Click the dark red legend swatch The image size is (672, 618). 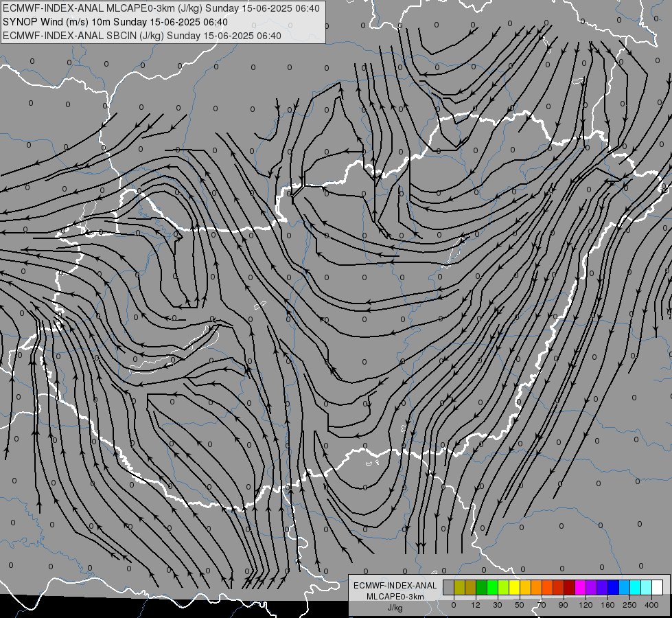click(x=570, y=587)
